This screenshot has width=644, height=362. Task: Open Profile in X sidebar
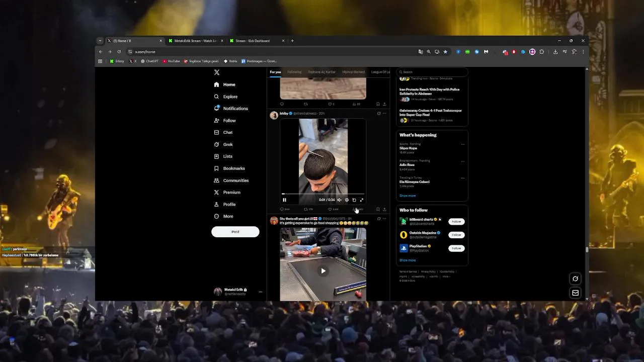coord(225,205)
